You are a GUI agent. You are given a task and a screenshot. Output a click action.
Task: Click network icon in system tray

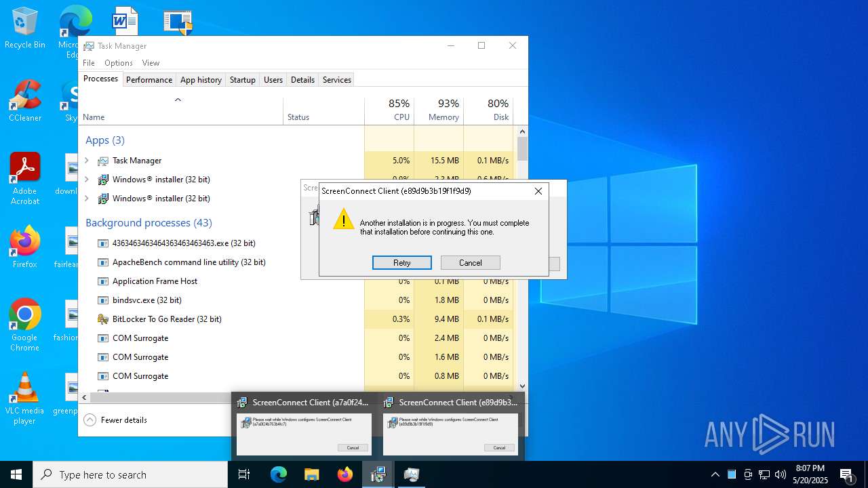764,474
